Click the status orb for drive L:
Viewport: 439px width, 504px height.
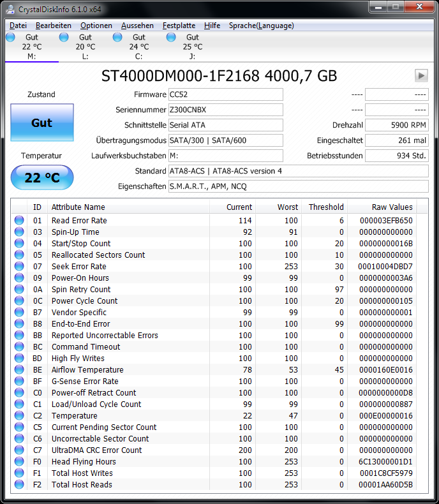coord(64,37)
